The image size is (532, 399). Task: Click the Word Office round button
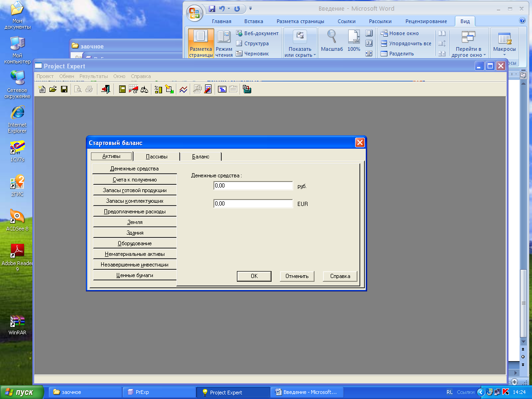pyautogui.click(x=194, y=13)
